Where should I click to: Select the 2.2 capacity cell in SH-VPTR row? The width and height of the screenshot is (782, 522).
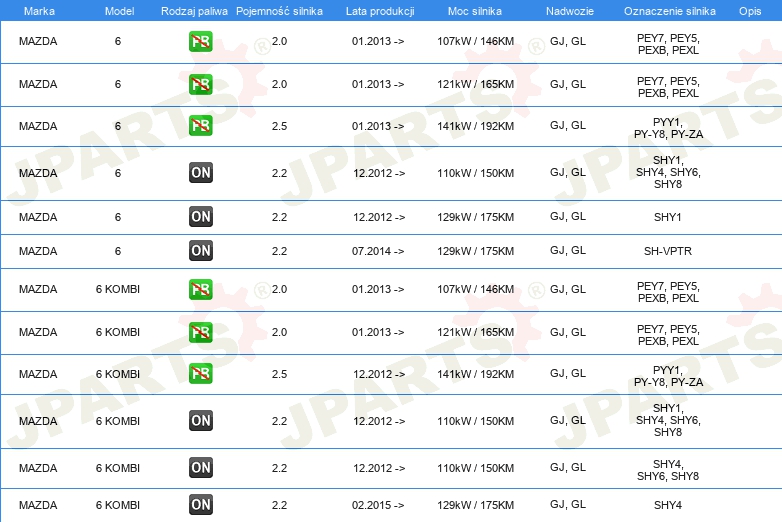coord(279,251)
